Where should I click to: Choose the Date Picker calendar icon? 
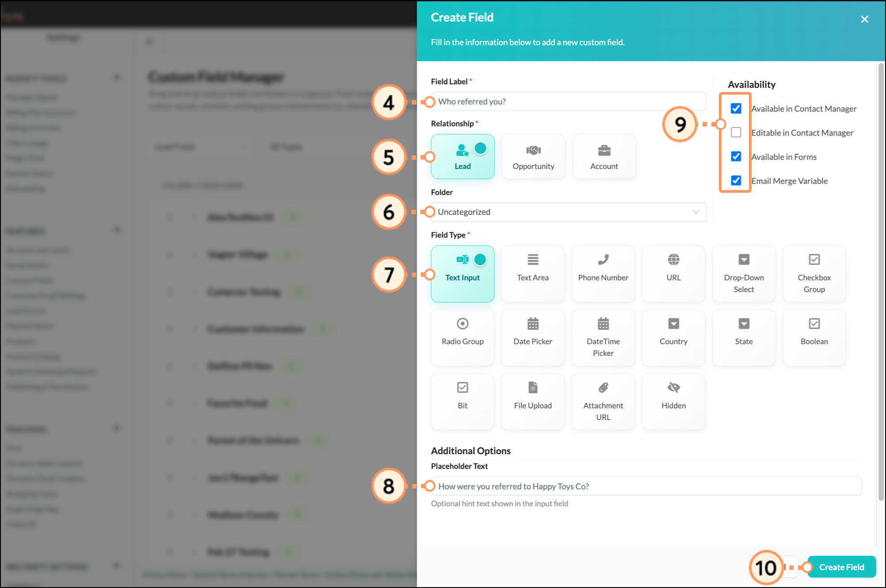tap(533, 324)
